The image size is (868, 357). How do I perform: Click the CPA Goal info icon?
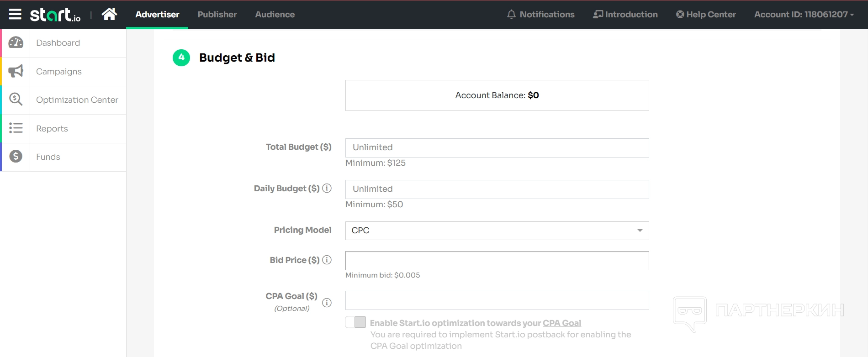coord(327,303)
